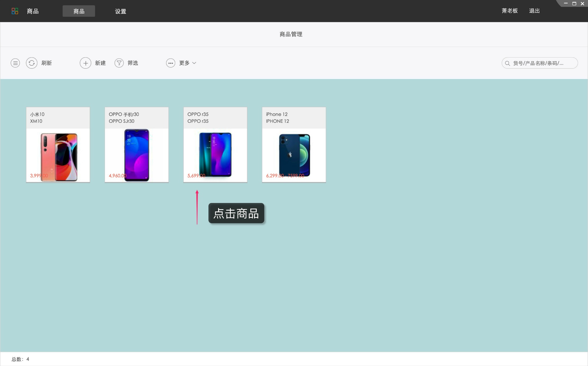
Task: Click the 新建 button text
Action: pyautogui.click(x=100, y=63)
